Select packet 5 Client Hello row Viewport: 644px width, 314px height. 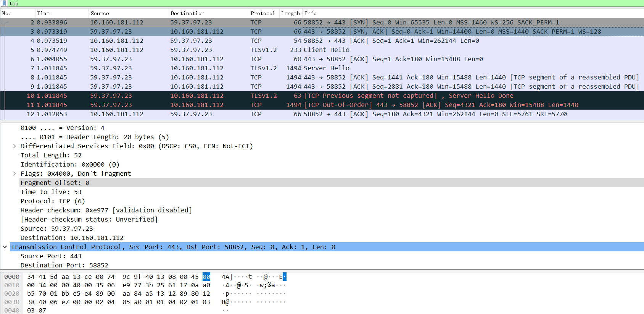322,50
